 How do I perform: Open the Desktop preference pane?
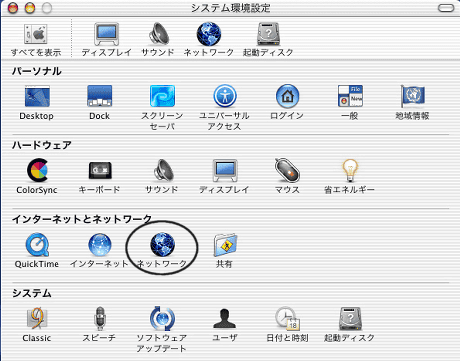(x=37, y=96)
